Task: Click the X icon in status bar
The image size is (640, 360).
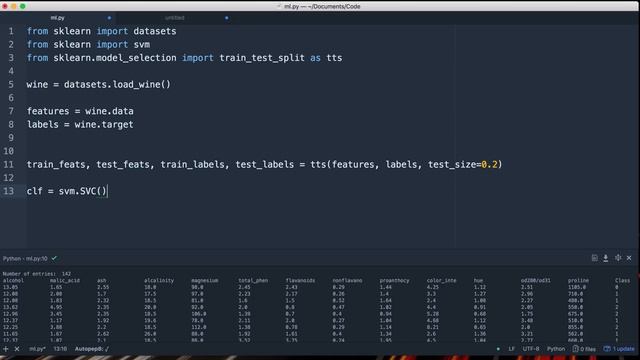Action: click(x=17, y=349)
